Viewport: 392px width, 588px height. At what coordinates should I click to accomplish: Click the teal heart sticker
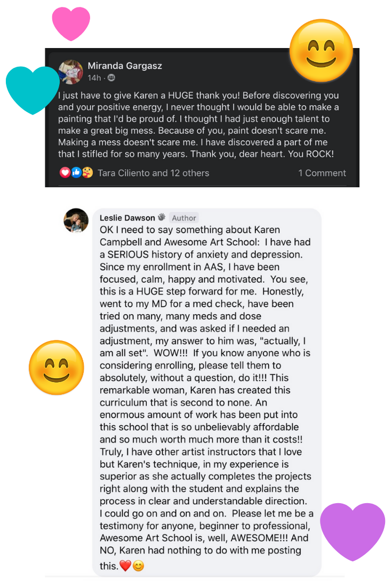click(33, 90)
